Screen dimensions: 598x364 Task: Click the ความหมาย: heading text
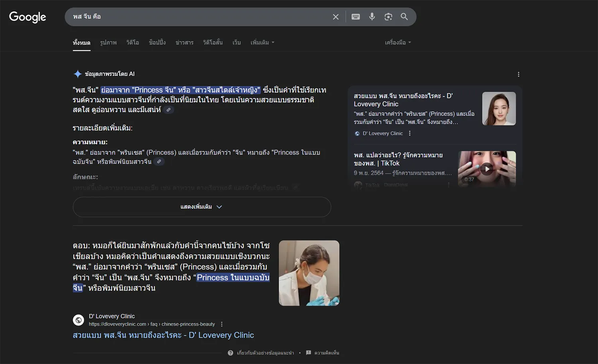coord(90,142)
